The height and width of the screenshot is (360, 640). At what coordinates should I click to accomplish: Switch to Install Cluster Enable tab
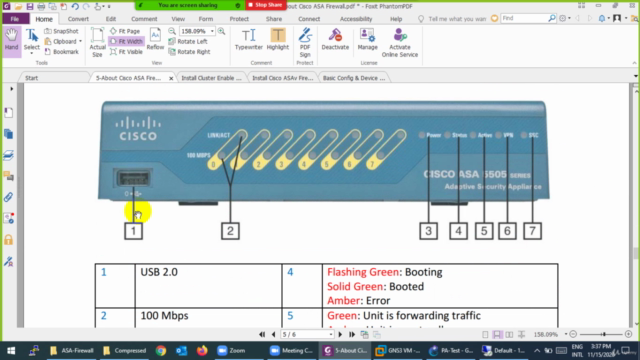pos(211,78)
